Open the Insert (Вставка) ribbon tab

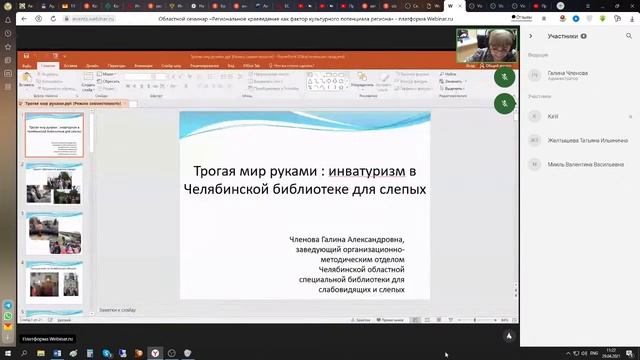tap(70, 66)
